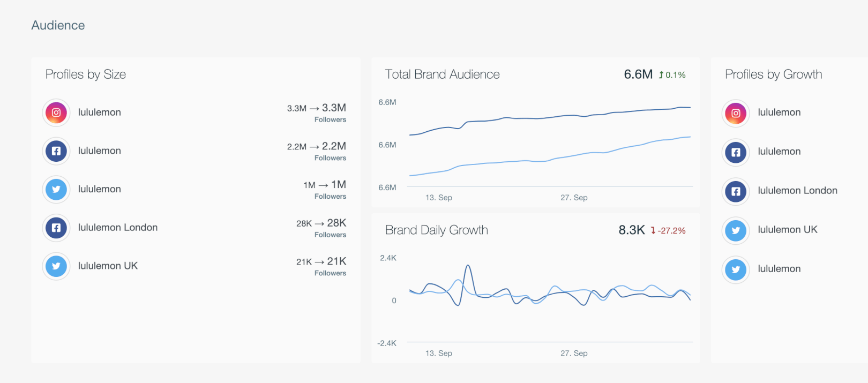Open lululemon UK name in Profiles by Growth
The height and width of the screenshot is (383, 868).
point(787,230)
